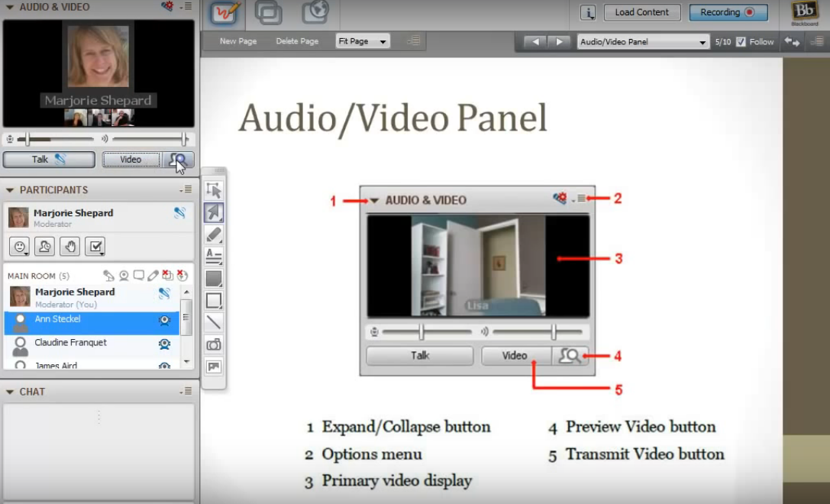Open the Audio & Video options menu
Image resolution: width=830 pixels, height=504 pixels.
(x=186, y=6)
